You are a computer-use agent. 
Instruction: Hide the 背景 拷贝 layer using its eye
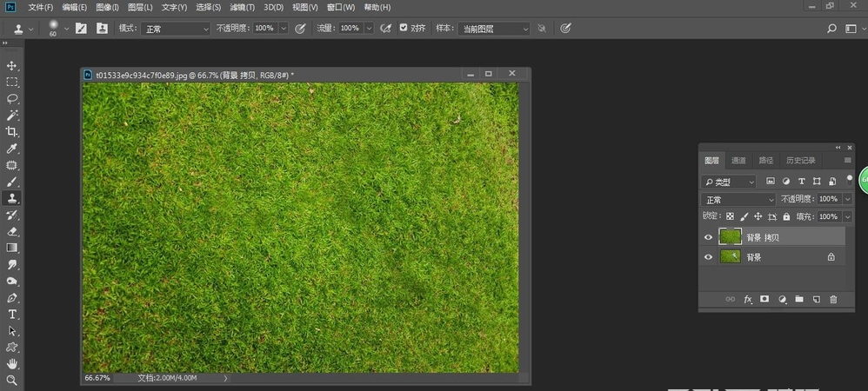(x=708, y=236)
